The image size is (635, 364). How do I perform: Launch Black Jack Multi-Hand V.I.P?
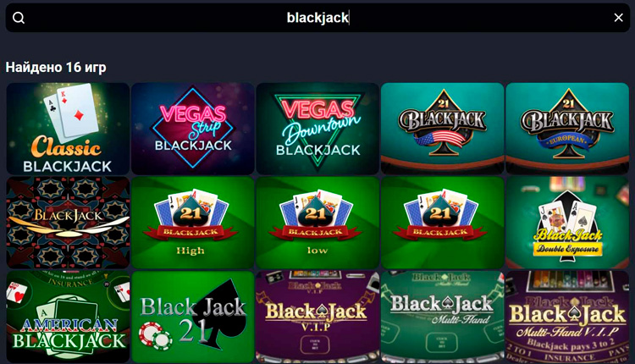pyautogui.click(x=567, y=317)
